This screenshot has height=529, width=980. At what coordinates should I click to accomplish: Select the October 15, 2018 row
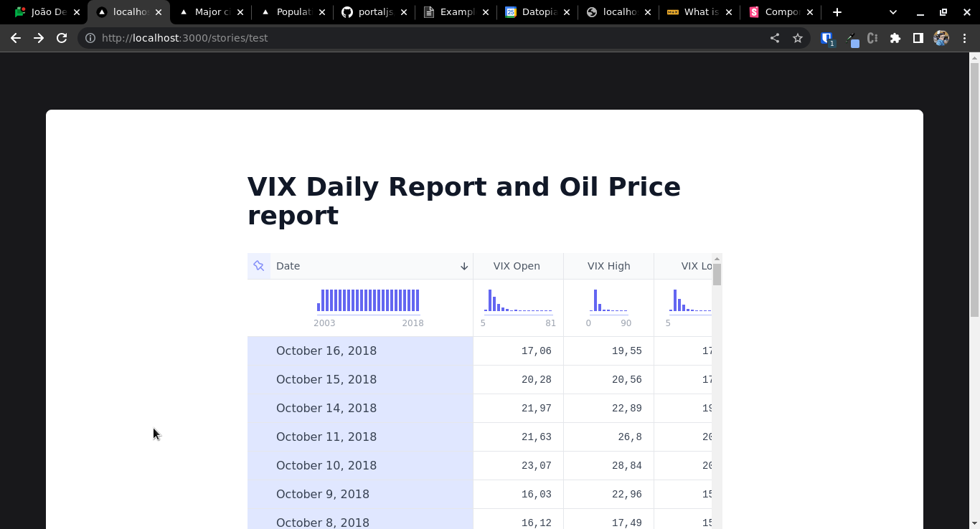(x=326, y=379)
